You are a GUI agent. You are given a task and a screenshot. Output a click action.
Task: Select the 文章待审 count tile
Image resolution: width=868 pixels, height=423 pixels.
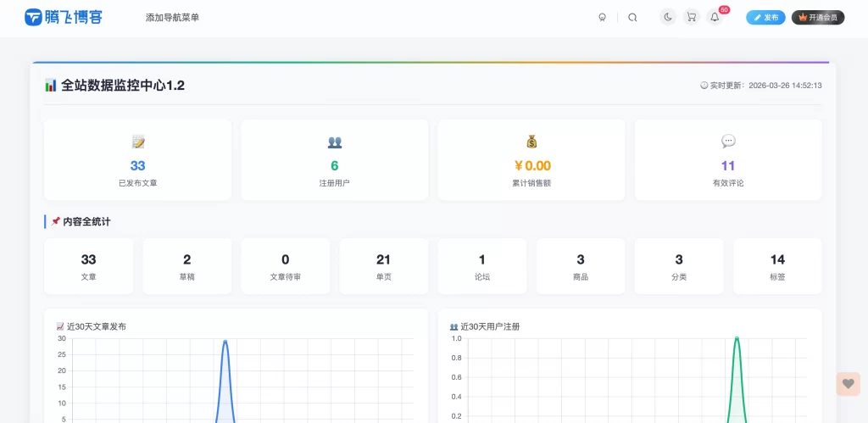tap(285, 266)
